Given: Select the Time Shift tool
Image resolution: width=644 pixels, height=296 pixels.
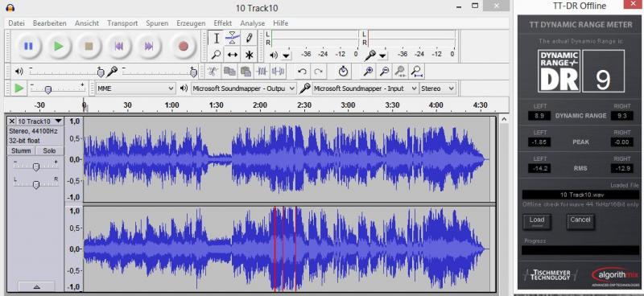Looking at the screenshot, I should pos(233,55).
